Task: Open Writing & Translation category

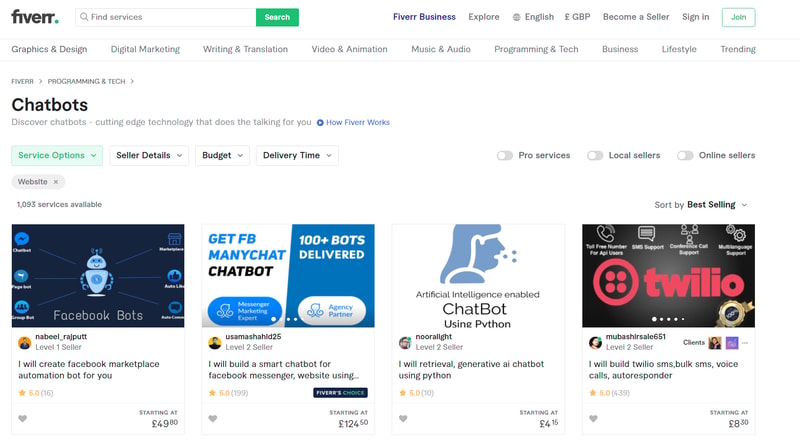Action: point(245,49)
